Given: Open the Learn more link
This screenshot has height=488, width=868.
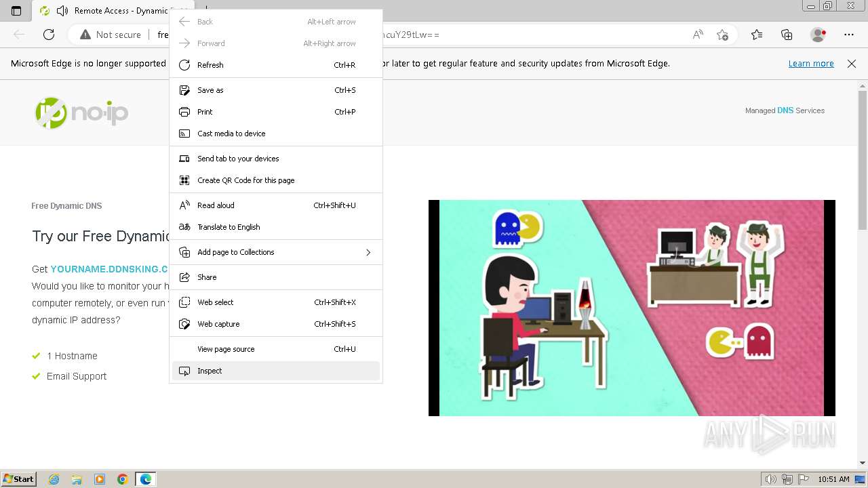Looking at the screenshot, I should click(811, 64).
